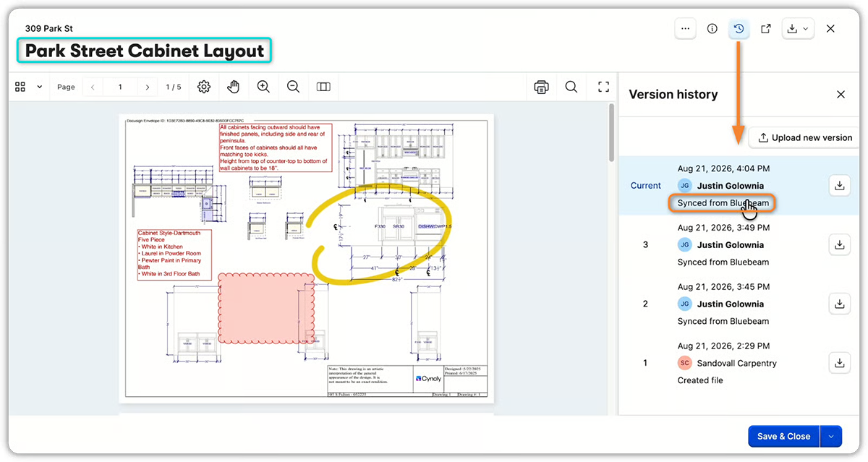Click the Park Street Cabinet Layout title
Image resolution: width=868 pixels, height=462 pixels.
coord(145,51)
